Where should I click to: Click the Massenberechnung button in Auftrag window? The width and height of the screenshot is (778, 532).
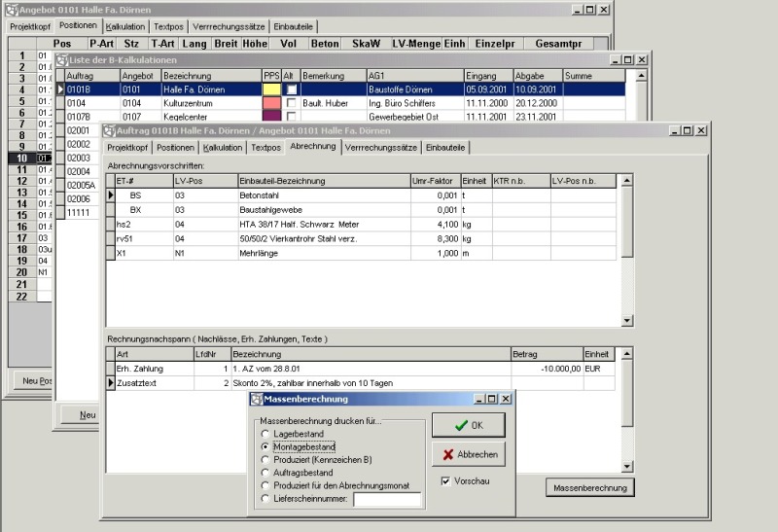[x=590, y=488]
